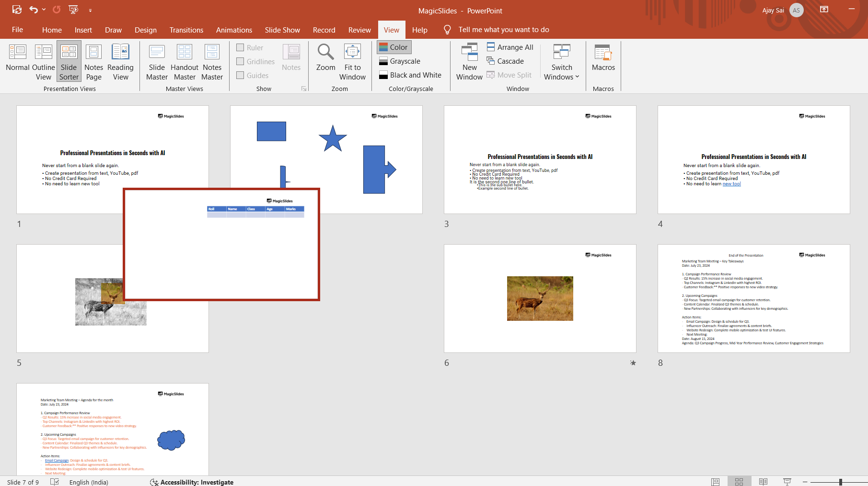The width and height of the screenshot is (868, 486).
Task: Open the Undo history dropdown arrow
Action: click(x=44, y=10)
